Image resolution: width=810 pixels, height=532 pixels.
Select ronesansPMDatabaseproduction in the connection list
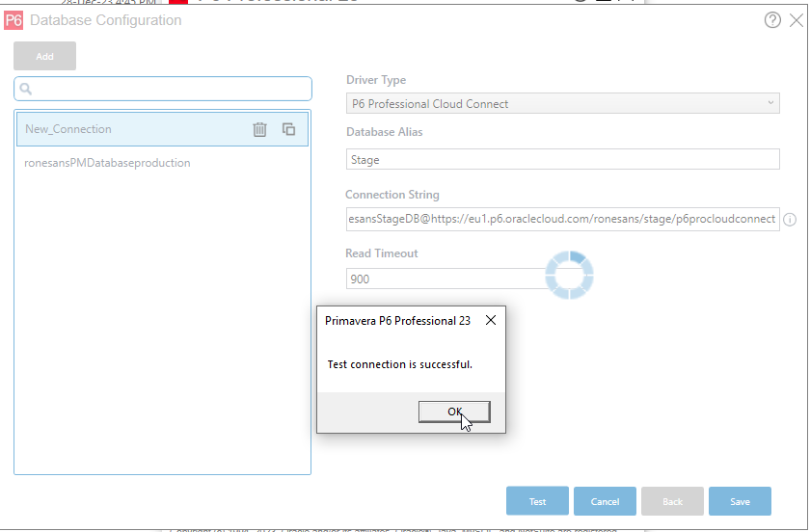pyautogui.click(x=107, y=163)
